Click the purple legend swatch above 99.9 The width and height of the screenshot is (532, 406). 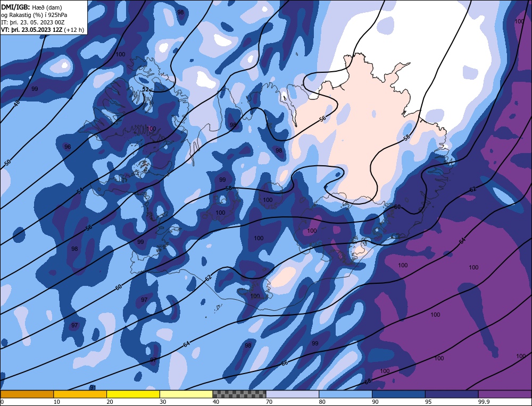pyautogui.click(x=505, y=394)
